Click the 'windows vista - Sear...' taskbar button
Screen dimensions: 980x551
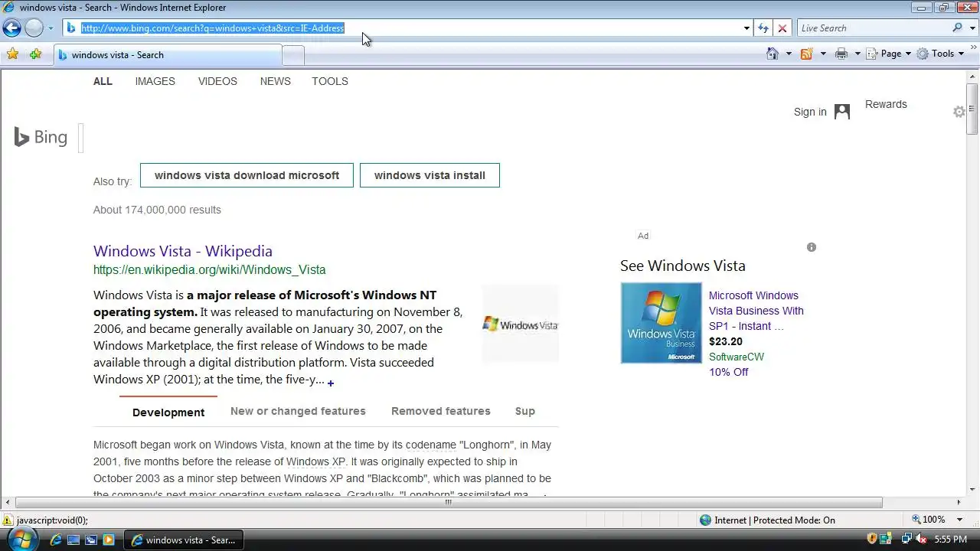click(x=184, y=540)
